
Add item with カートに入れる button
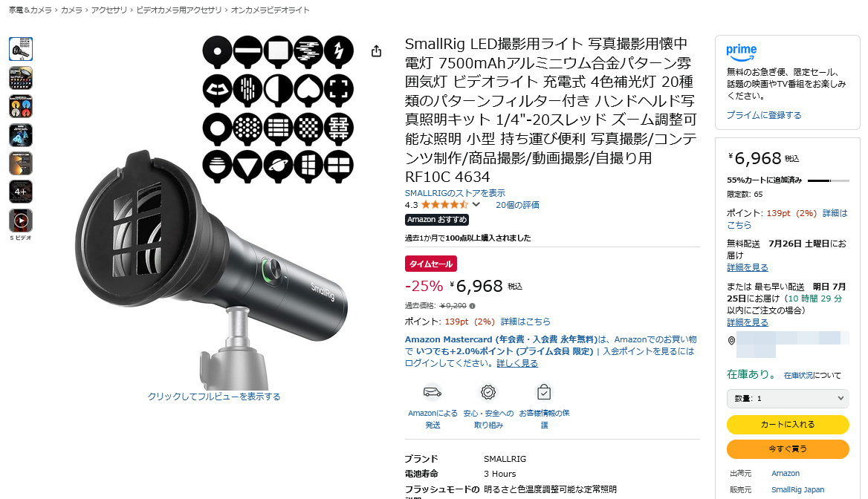[787, 424]
